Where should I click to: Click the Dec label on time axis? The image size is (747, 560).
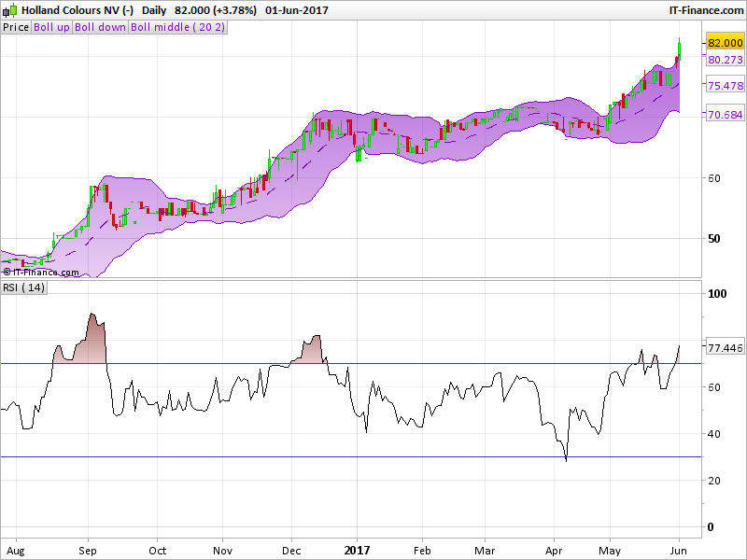[x=291, y=551]
